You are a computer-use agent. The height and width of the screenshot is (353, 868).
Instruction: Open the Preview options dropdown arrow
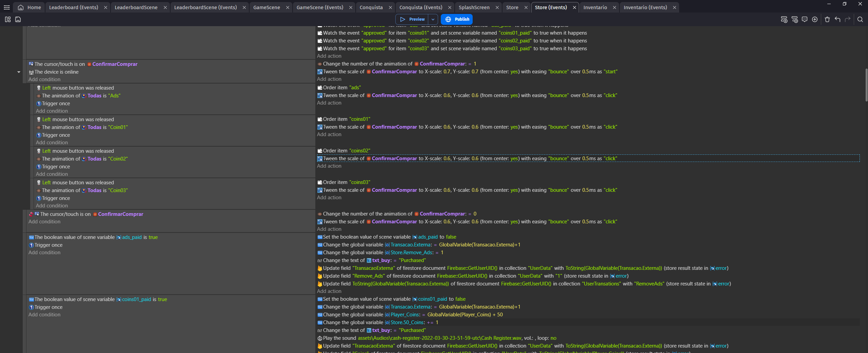433,19
